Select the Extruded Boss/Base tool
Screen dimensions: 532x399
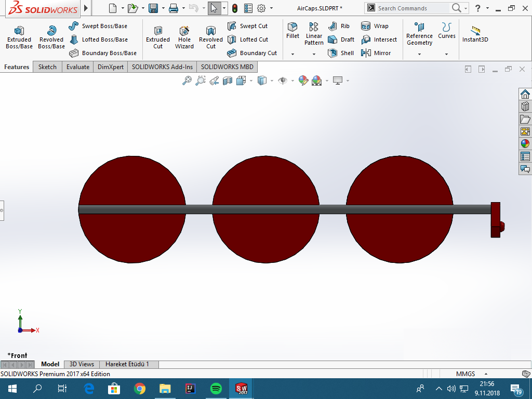tap(19, 37)
